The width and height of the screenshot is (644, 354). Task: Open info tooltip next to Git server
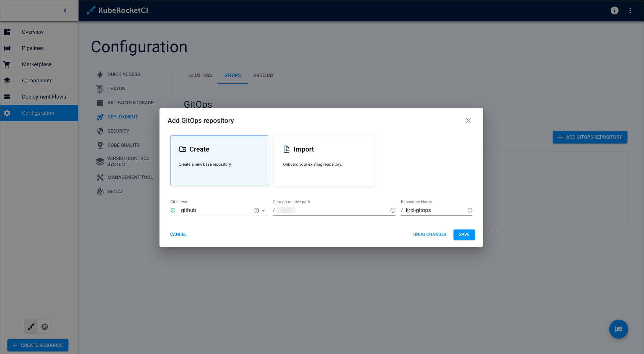point(256,210)
